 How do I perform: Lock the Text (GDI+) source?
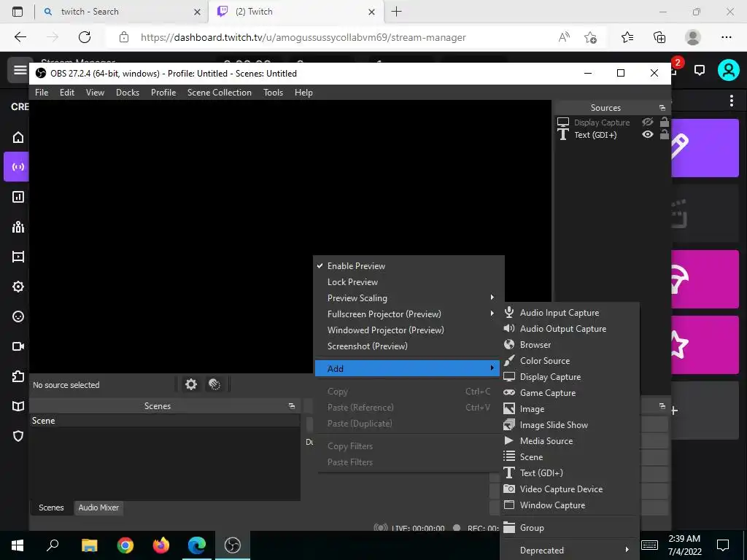(664, 134)
